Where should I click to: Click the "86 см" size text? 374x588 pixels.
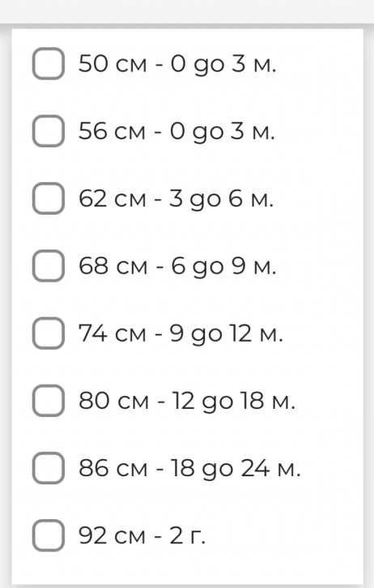113,468
